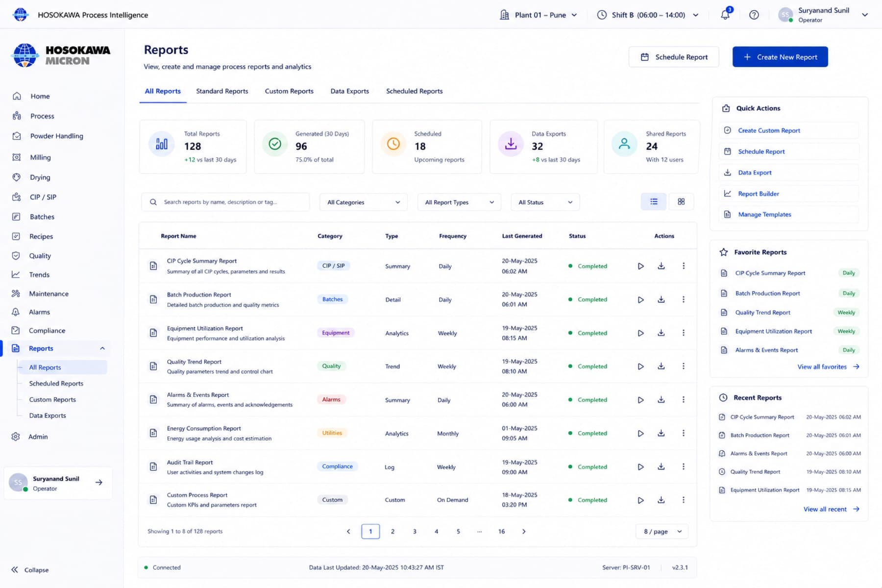882x588 pixels.
Task: Click the sign-out arrow beside Suryanand Sunil
Action: point(99,483)
